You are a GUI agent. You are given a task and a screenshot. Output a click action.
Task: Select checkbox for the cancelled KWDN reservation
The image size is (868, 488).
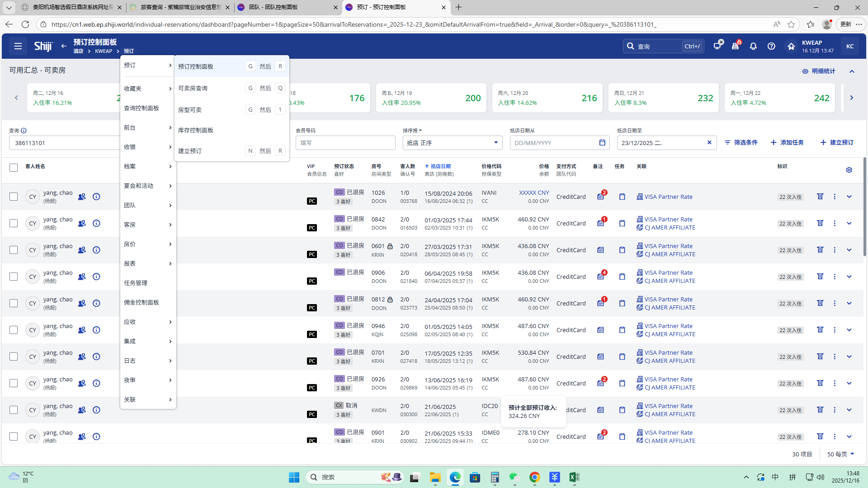click(14, 410)
